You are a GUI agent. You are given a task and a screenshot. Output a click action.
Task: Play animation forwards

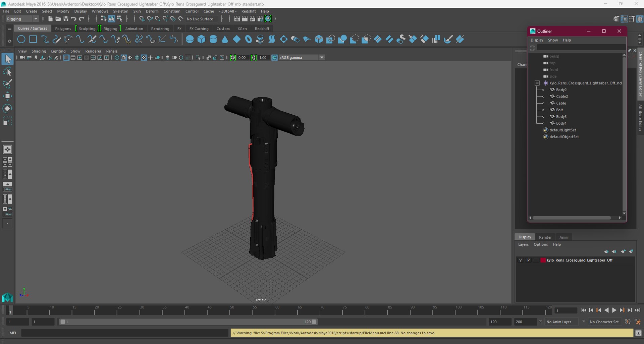point(614,310)
